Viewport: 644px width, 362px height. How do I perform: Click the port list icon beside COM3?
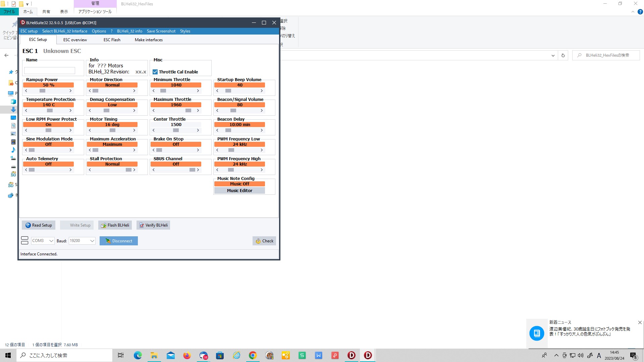pos(24,240)
